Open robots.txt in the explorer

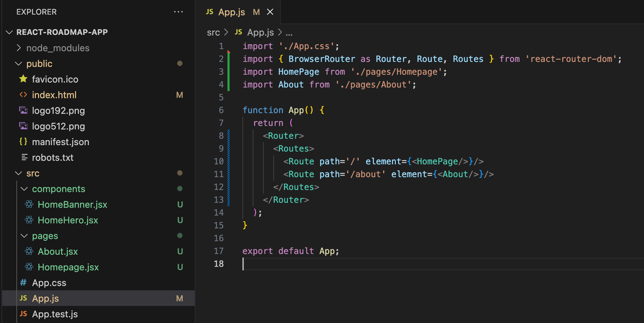tap(53, 158)
